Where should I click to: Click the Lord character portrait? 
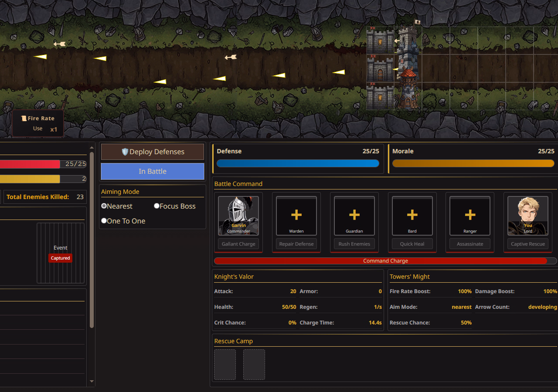click(x=528, y=215)
